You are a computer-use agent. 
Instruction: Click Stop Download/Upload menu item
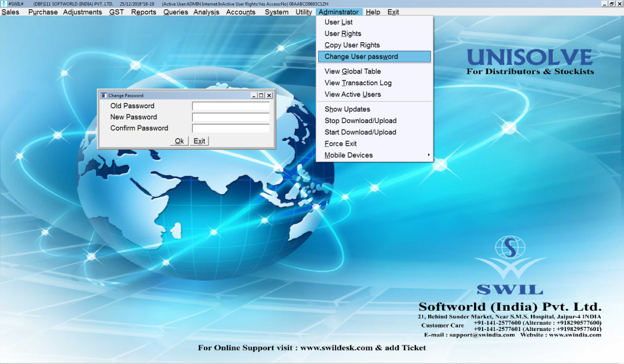[360, 120]
